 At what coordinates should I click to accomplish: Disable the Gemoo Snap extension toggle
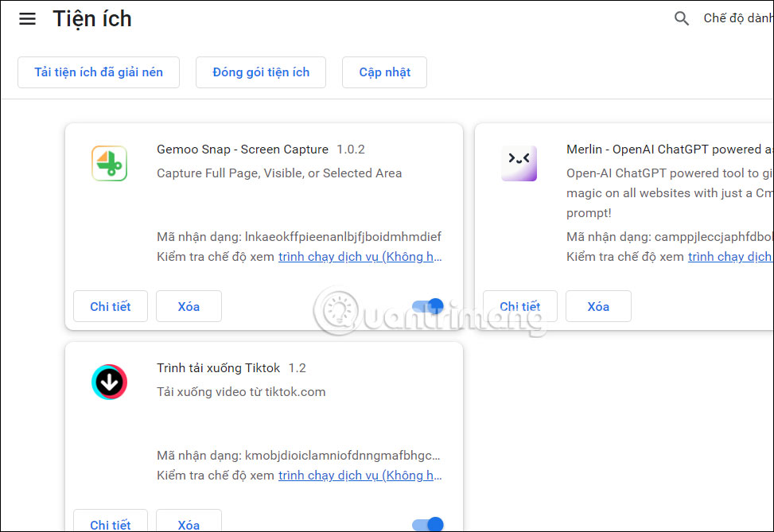[x=428, y=306]
